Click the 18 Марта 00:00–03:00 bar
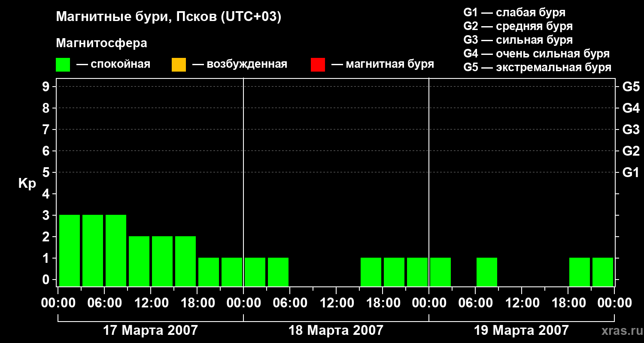 coord(255,272)
